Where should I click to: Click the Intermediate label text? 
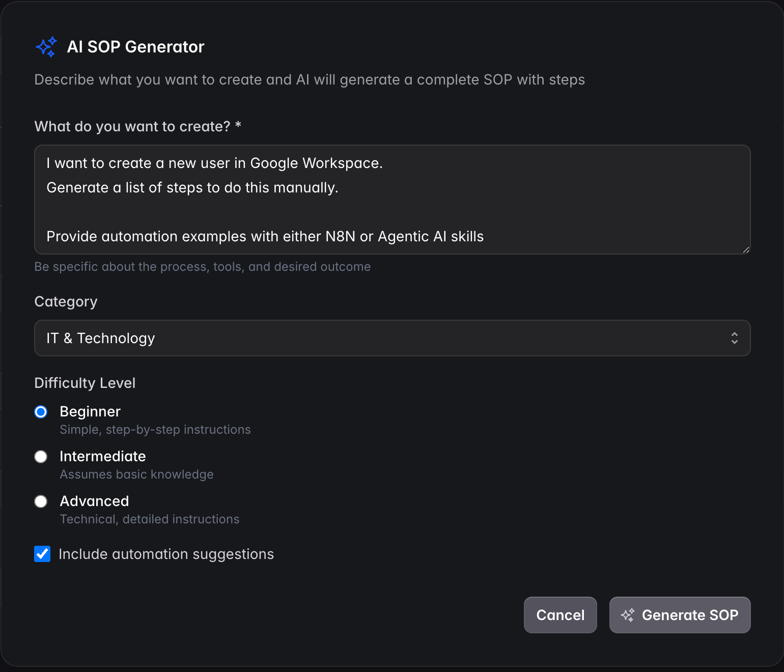point(103,456)
